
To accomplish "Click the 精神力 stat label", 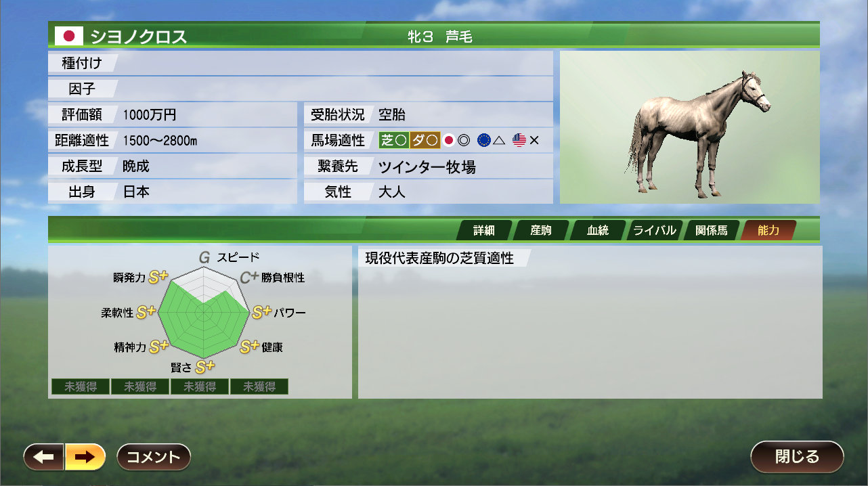I will pyautogui.click(x=131, y=347).
